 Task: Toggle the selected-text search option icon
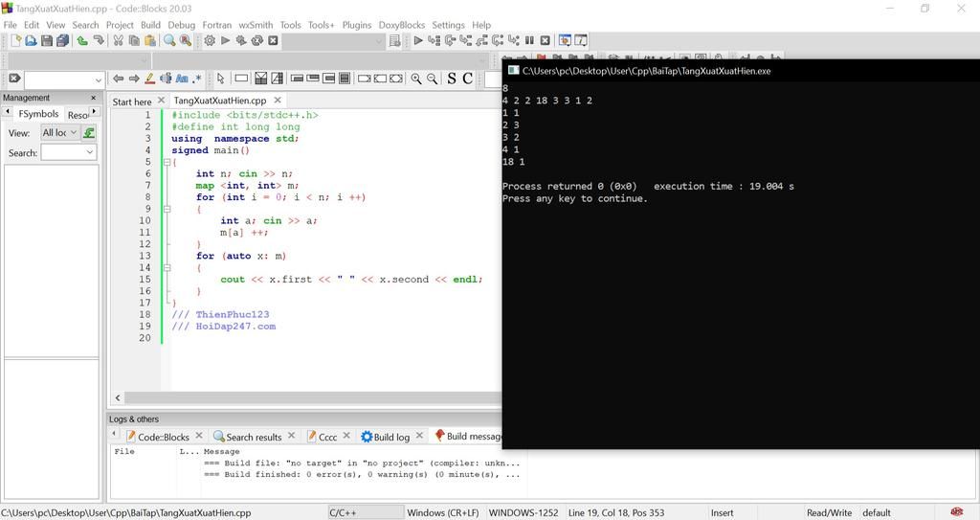click(x=166, y=79)
